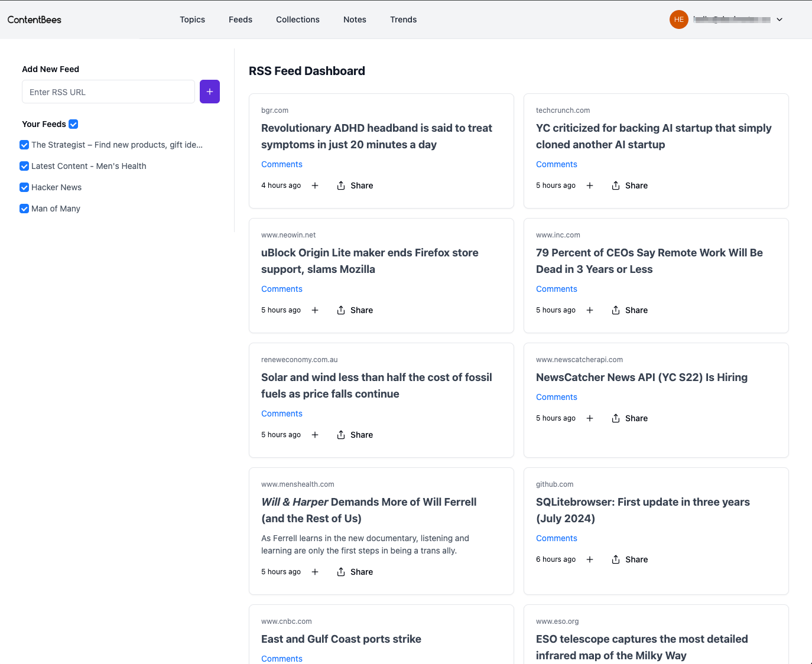Open 'East and Gulf Coast ports strike' title

pyautogui.click(x=341, y=639)
